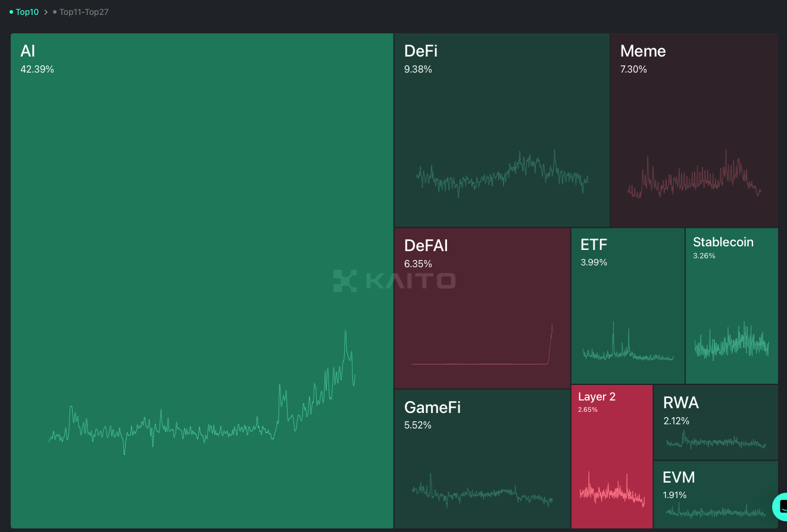Click the AI sector sparkline chart
Screen dimensions: 787x532
[202, 428]
